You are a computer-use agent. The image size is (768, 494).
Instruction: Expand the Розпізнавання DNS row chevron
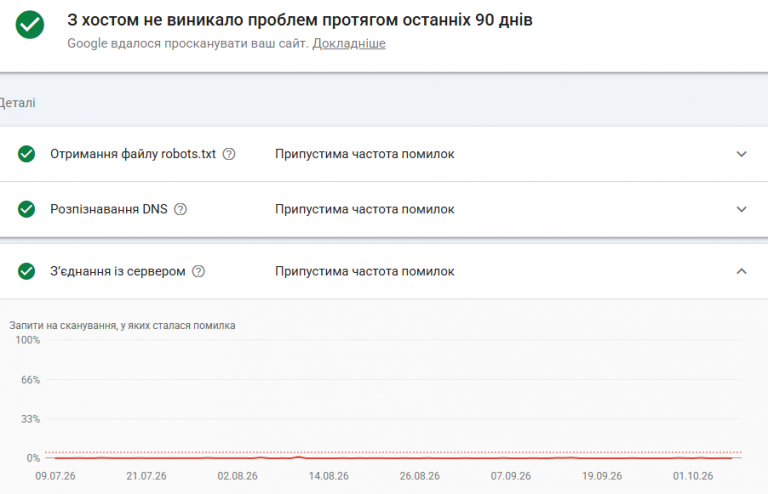pyautogui.click(x=742, y=209)
